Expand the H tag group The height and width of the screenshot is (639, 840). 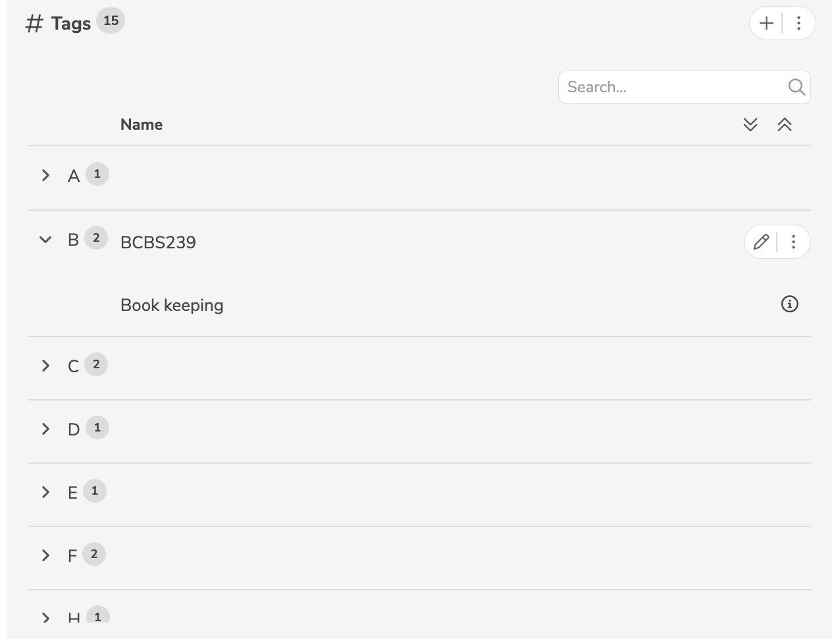(x=45, y=617)
